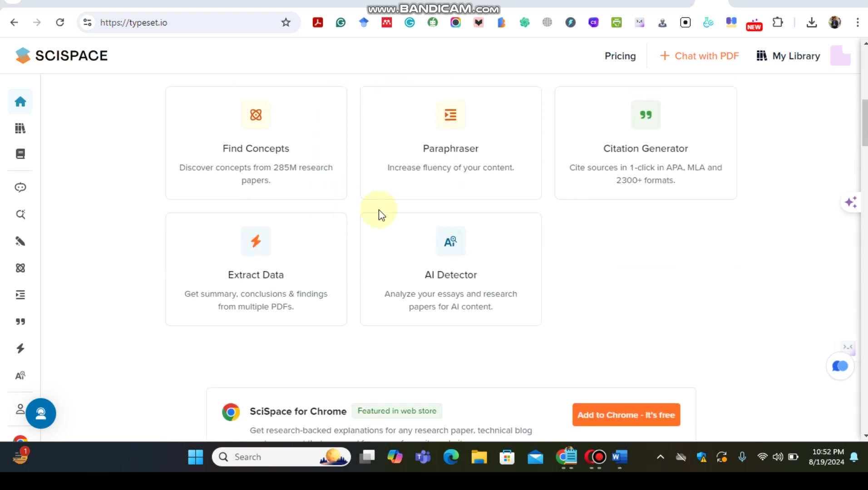
Task: Open the notebook icon in the sidebar
Action: [20, 154]
